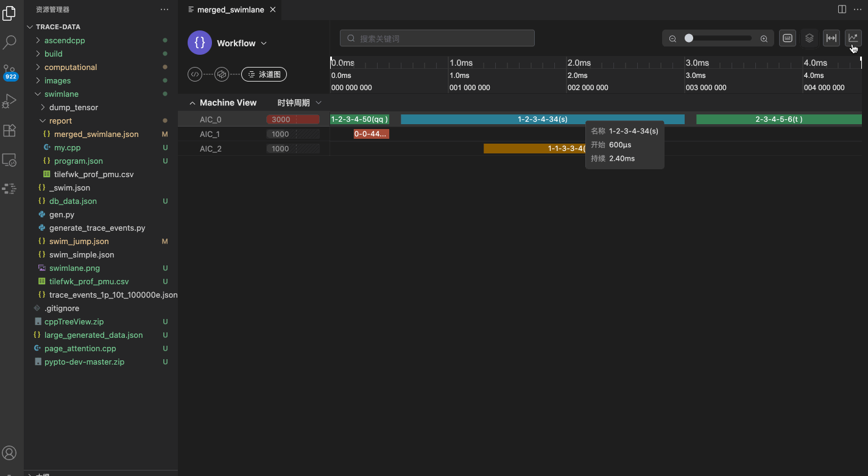
Task: Click the 泳道图 view button
Action: click(264, 74)
